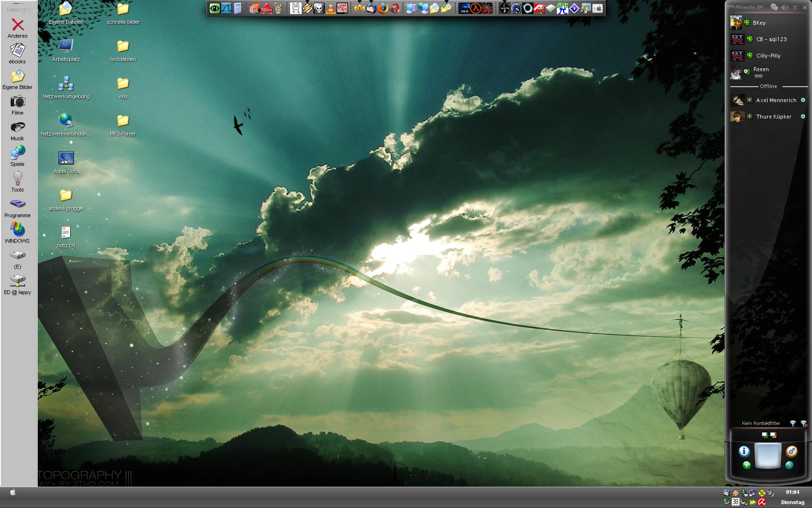Select Arbeitsplatz desktop icon
Screen dimensions: 812x508
(x=66, y=50)
